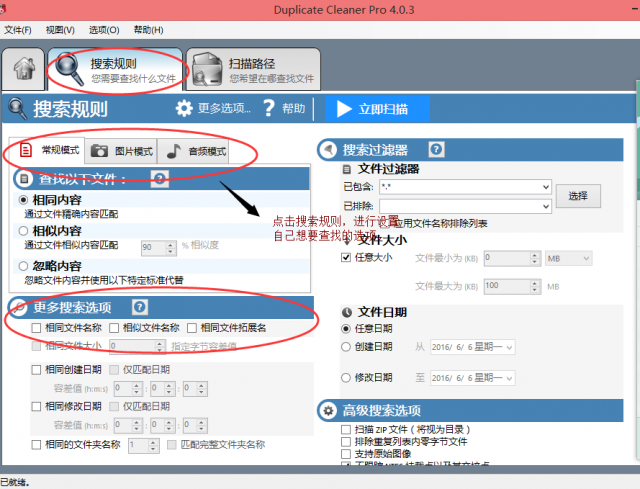Switch to 常规模式 tab label
This screenshot has width=640, height=489.
(60, 150)
